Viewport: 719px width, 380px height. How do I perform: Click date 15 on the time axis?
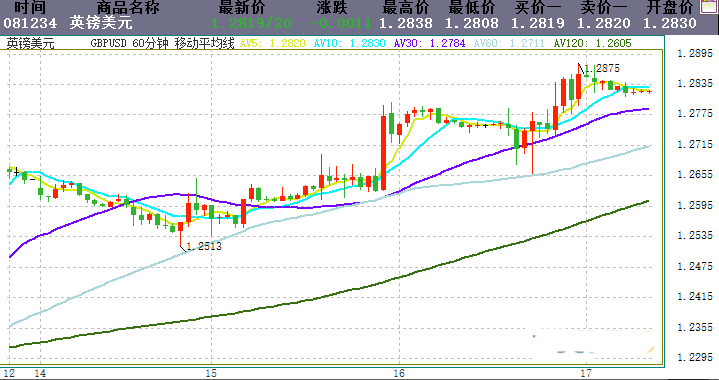[211, 373]
